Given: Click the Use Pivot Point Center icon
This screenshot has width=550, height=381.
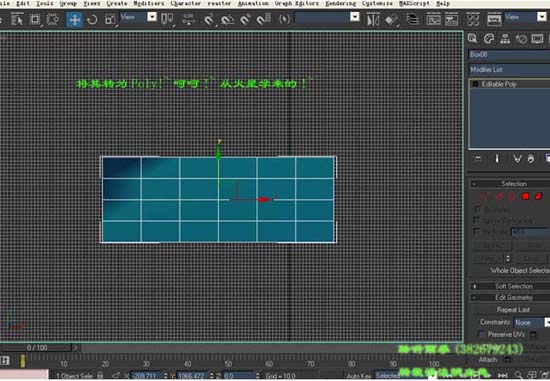Looking at the screenshot, I should 167,19.
